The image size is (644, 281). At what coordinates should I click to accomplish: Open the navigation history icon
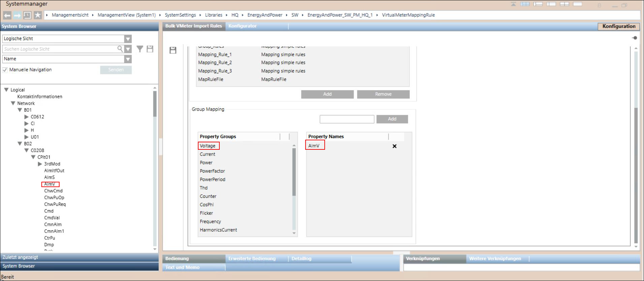tap(27, 15)
